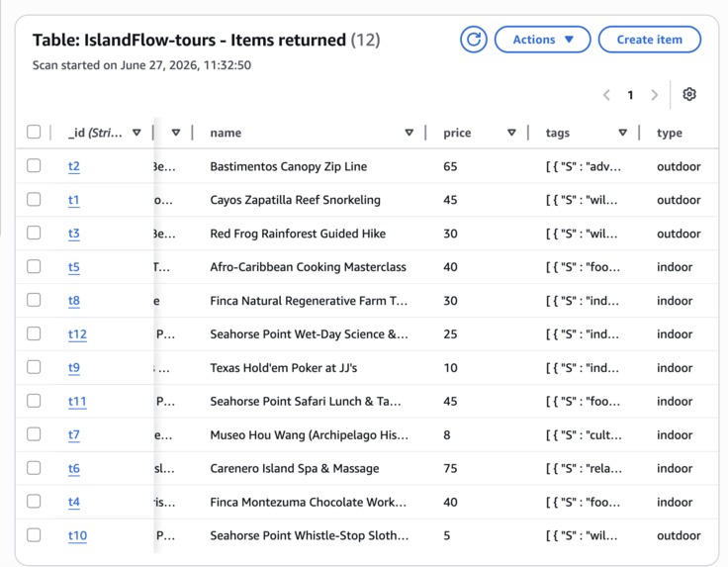Check the row for item t2

pyautogui.click(x=34, y=165)
